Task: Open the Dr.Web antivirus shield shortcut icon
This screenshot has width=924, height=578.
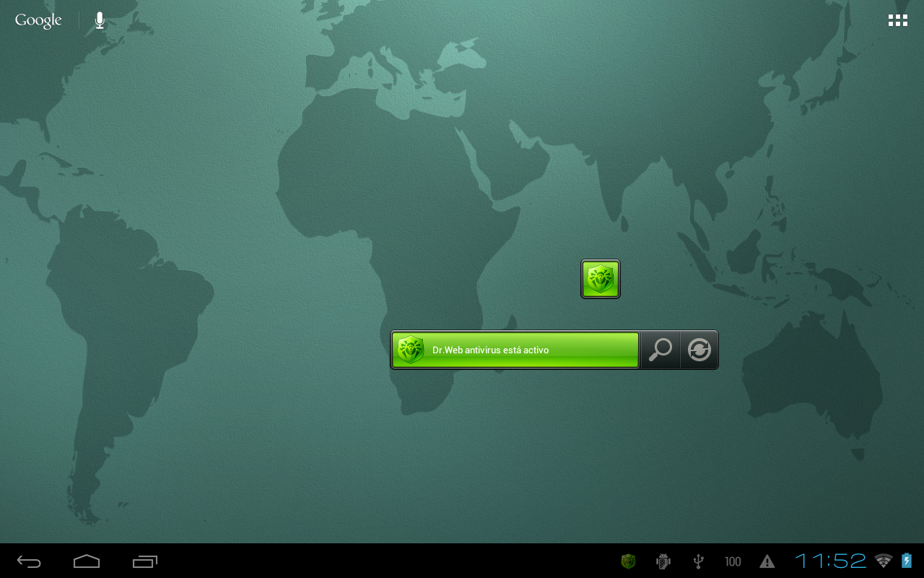Action: [600, 278]
